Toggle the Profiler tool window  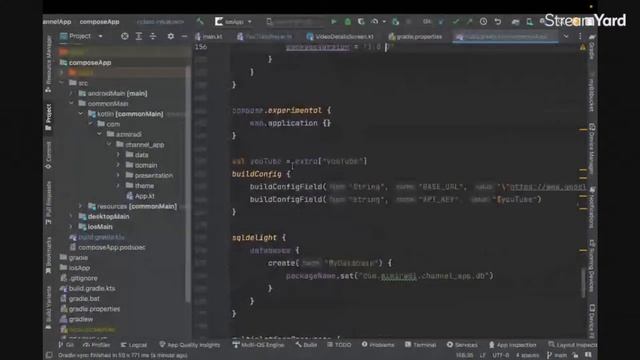coord(96,345)
